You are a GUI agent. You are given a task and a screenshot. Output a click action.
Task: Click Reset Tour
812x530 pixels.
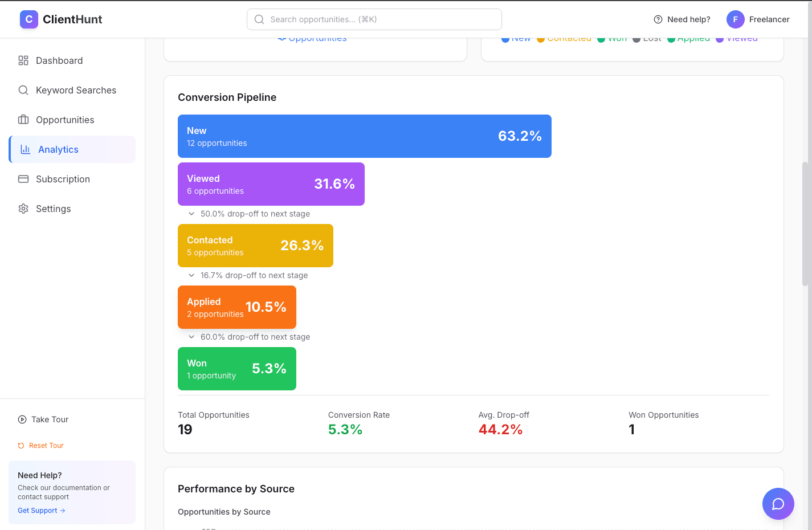pyautogui.click(x=41, y=445)
